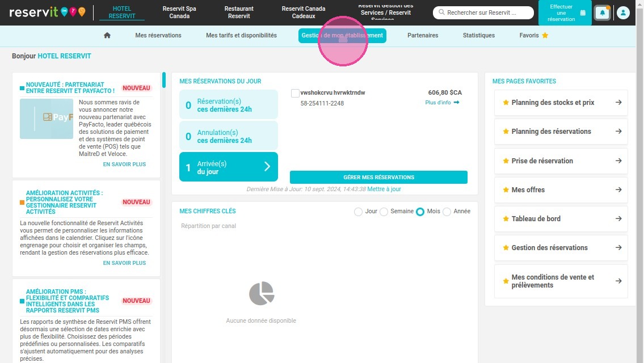Click arrow for Prise de réservation
This screenshot has width=644, height=363.
(618, 161)
